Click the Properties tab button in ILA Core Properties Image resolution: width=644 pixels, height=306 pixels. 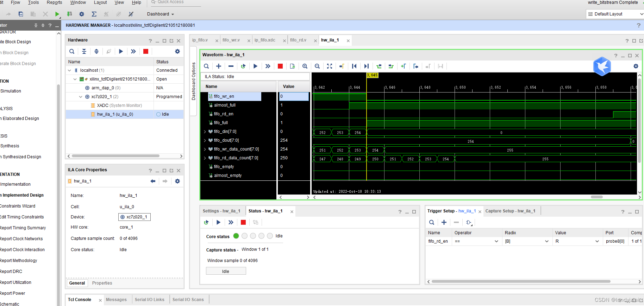point(102,283)
